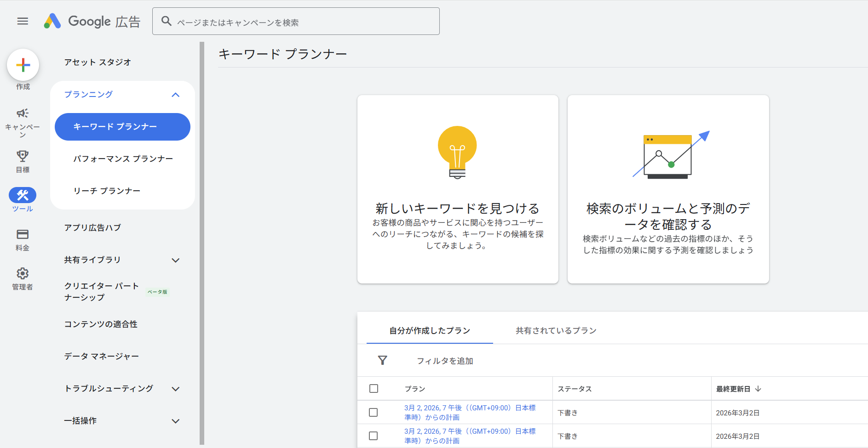Click the colorful plus Create button
This screenshot has width=868, height=448.
pos(23,65)
